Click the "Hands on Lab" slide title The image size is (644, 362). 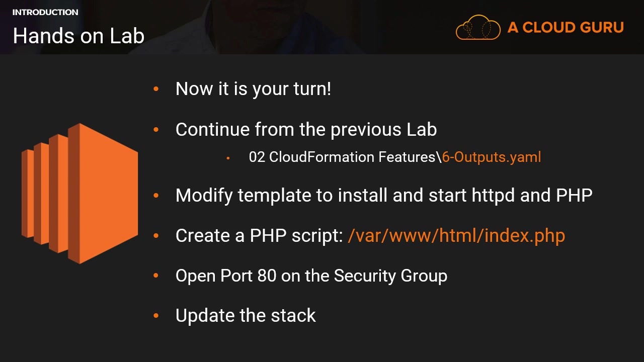(78, 36)
